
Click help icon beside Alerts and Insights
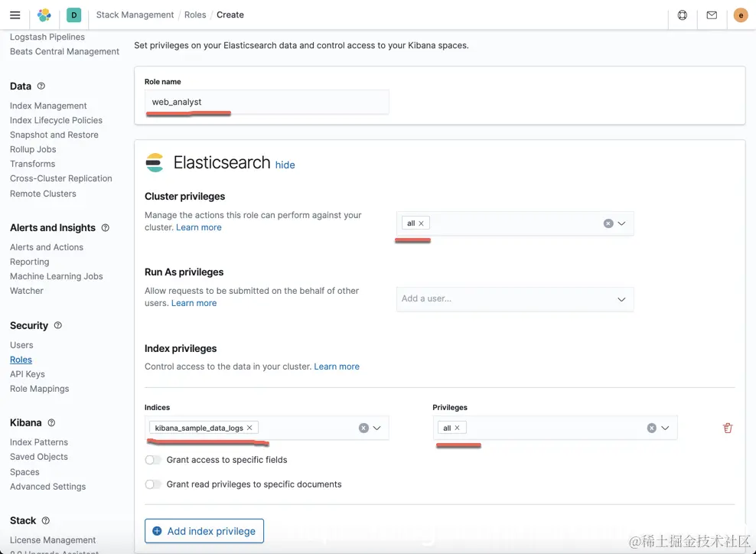click(105, 227)
